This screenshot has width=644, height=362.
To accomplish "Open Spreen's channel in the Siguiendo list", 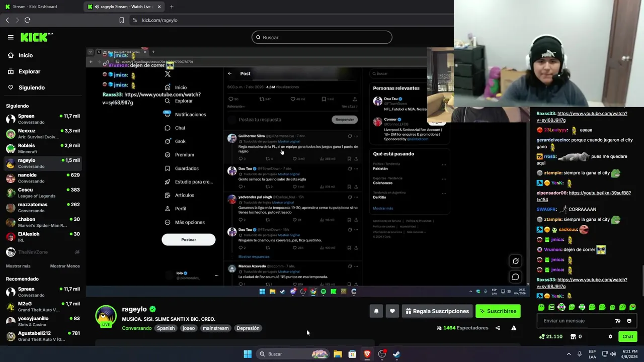I will 43,119.
